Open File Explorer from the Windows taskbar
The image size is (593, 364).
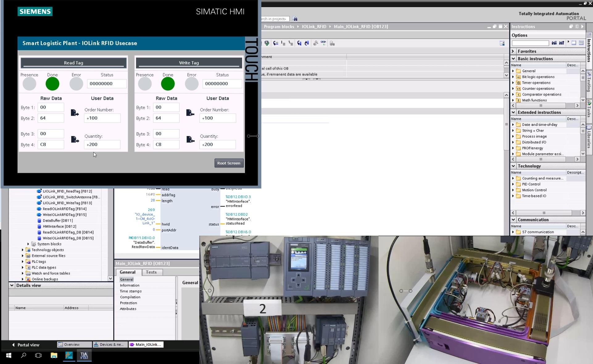coord(54,356)
